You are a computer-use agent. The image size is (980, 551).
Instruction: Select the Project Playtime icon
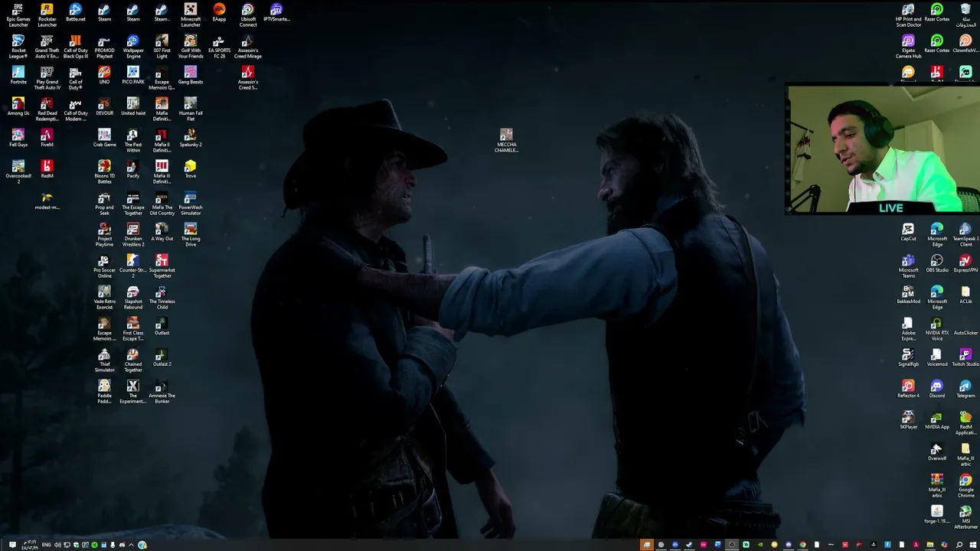(x=104, y=235)
